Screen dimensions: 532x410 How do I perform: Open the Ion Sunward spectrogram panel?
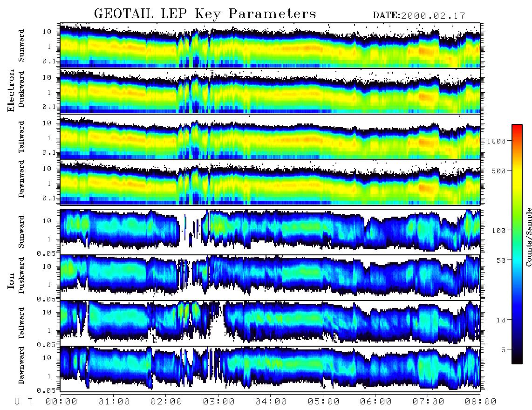click(270, 232)
